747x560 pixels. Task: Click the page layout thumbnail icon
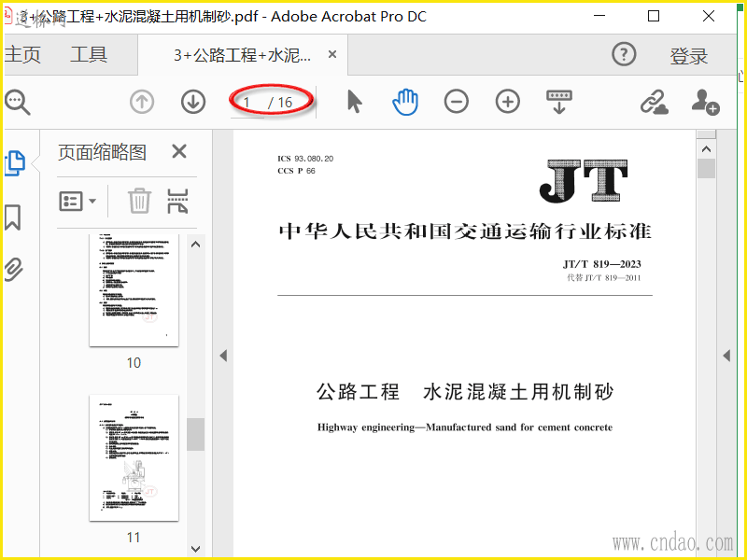click(177, 201)
